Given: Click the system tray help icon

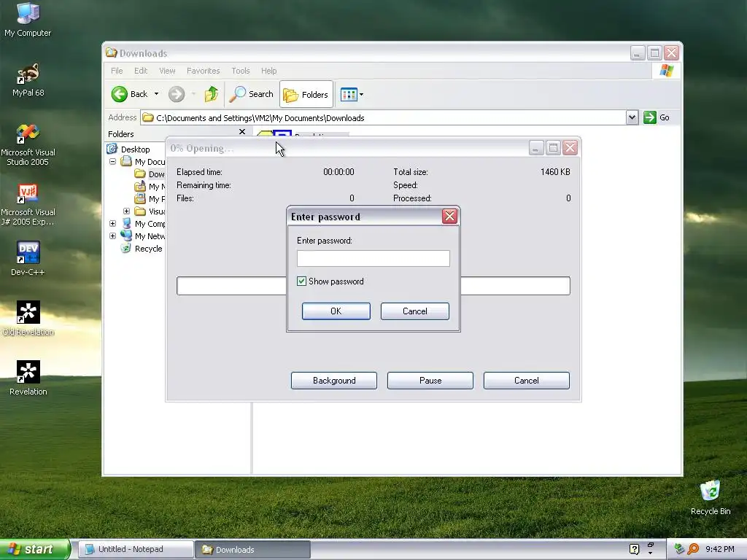Looking at the screenshot, I should click(x=634, y=549).
